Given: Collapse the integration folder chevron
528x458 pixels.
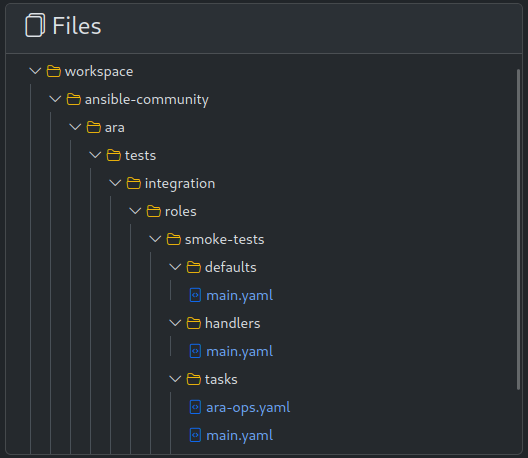Looking at the screenshot, I should pos(115,183).
